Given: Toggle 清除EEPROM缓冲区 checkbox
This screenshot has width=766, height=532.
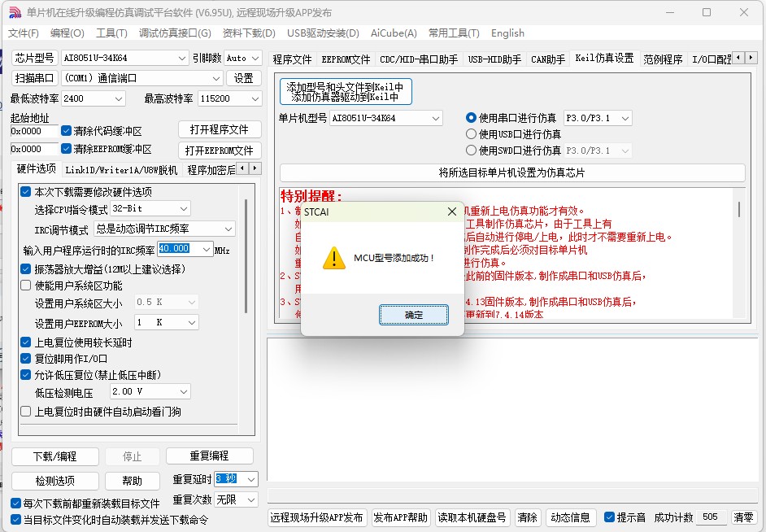Looking at the screenshot, I should coord(67,149).
